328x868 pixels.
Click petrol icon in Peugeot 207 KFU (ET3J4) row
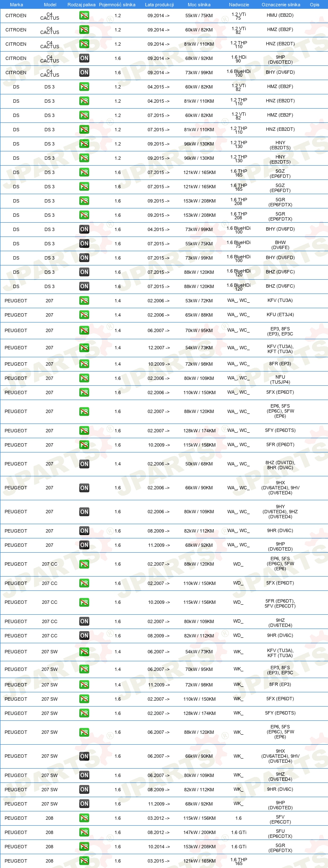[84, 315]
